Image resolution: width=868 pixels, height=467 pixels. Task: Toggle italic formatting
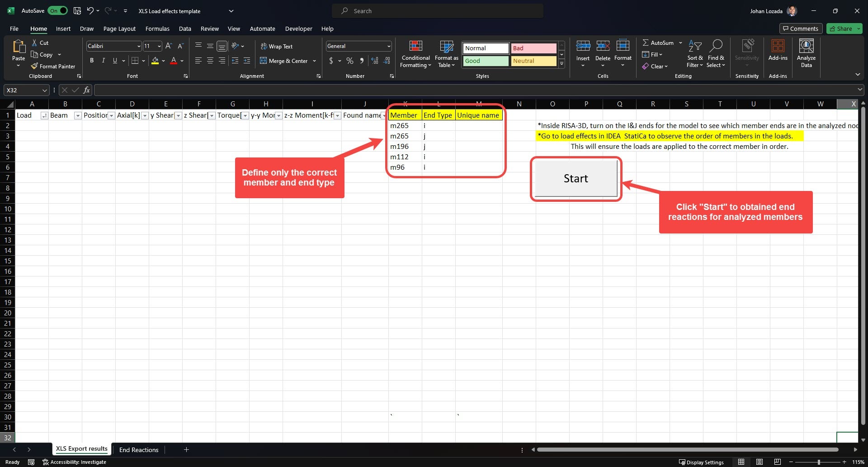pyautogui.click(x=103, y=60)
